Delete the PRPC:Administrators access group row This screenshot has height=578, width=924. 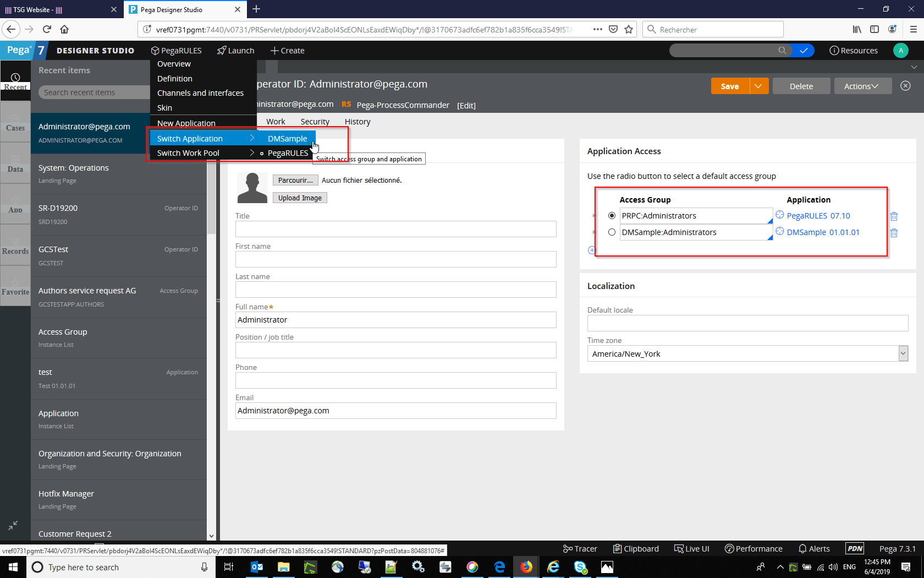[894, 216]
